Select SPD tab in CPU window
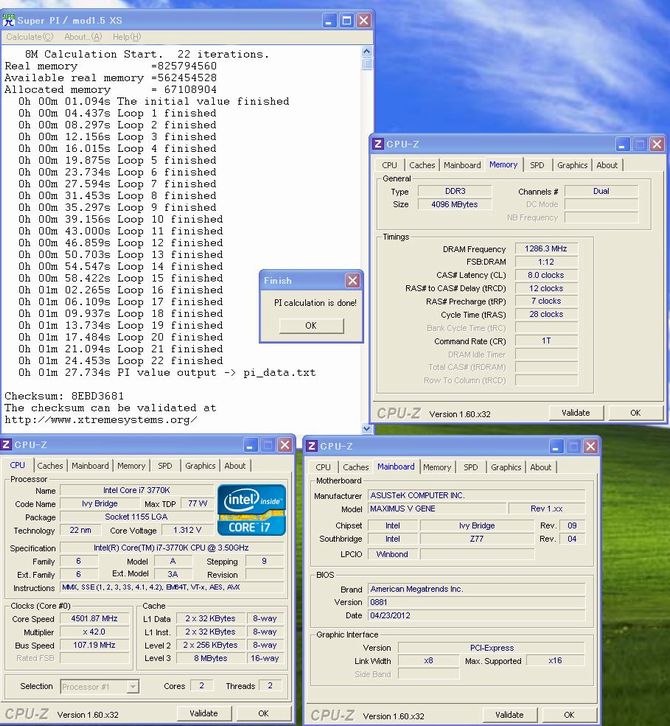This screenshot has width=670, height=726. click(x=165, y=466)
